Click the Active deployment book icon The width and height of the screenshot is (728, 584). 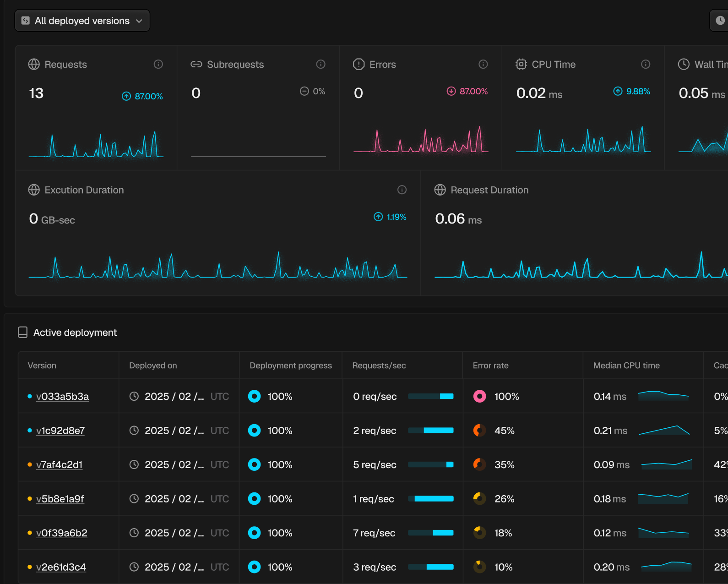click(22, 333)
